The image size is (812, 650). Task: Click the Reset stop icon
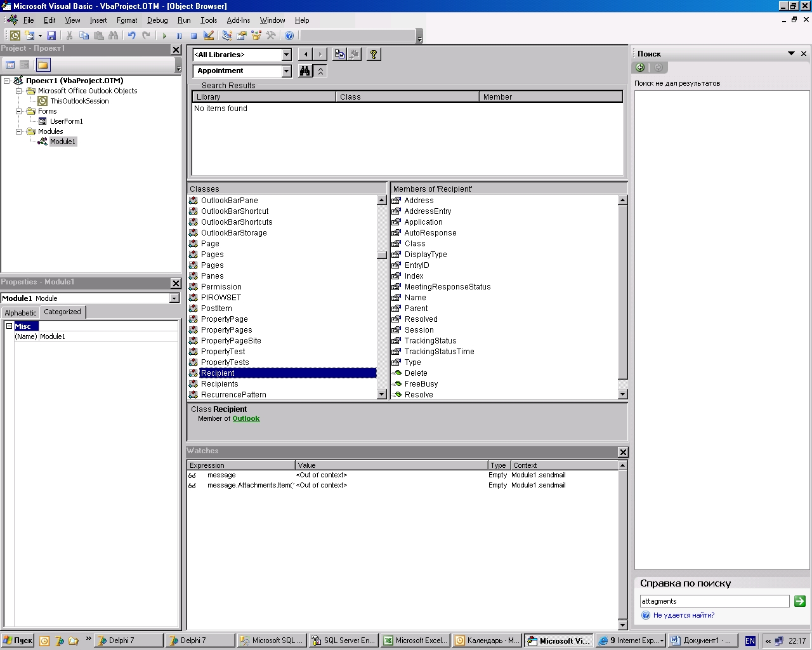pyautogui.click(x=193, y=36)
